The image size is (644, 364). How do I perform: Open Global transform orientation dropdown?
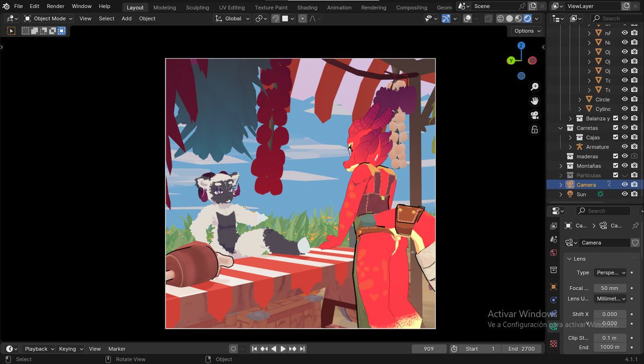point(232,18)
